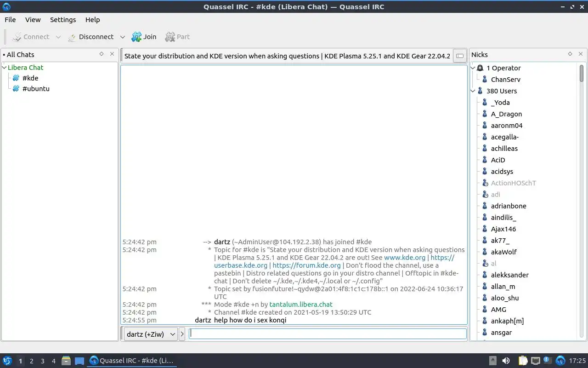Click the arrow button beside nick selector
The height and width of the screenshot is (368, 588).
(182, 334)
